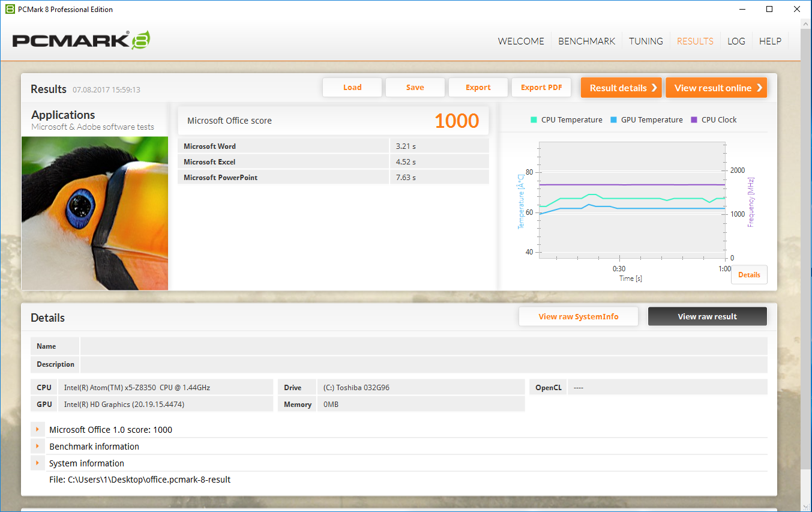
Task: Select the RESULTS tab
Action: coord(695,41)
